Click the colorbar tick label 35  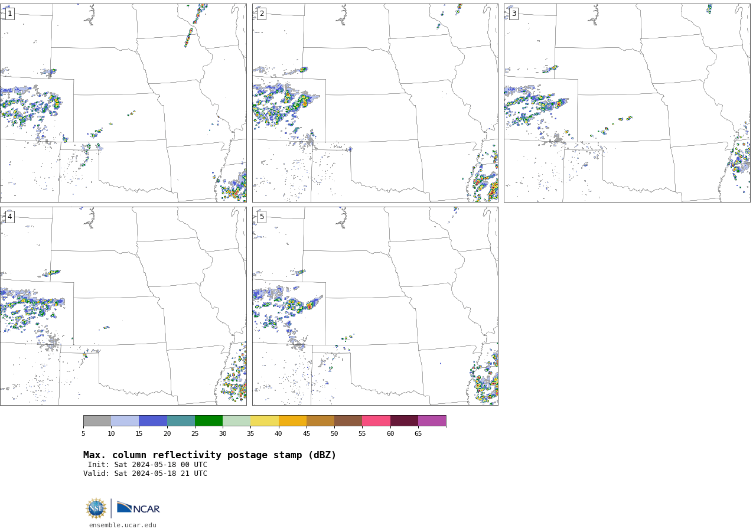(x=250, y=434)
